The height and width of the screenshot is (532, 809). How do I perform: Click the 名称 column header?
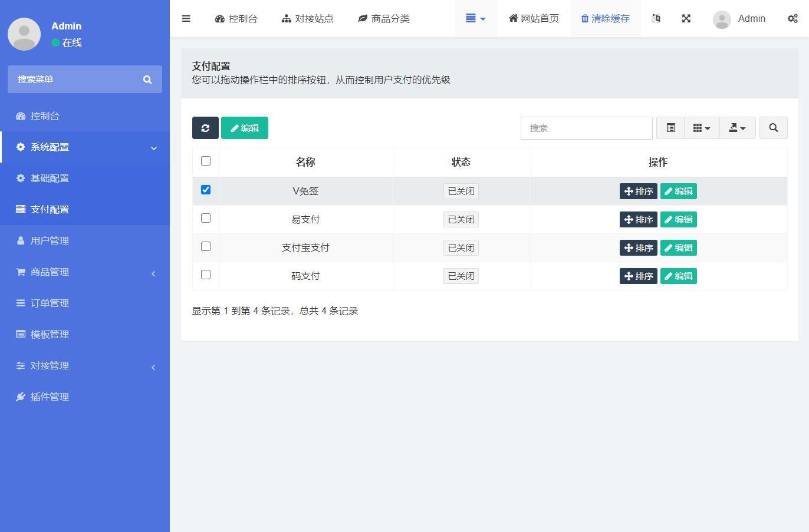(305, 162)
